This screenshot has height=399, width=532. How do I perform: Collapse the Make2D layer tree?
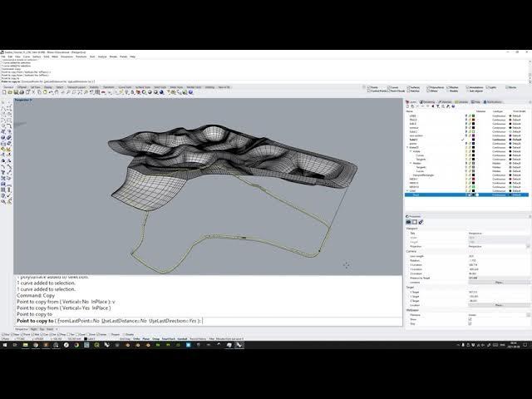tap(406, 147)
